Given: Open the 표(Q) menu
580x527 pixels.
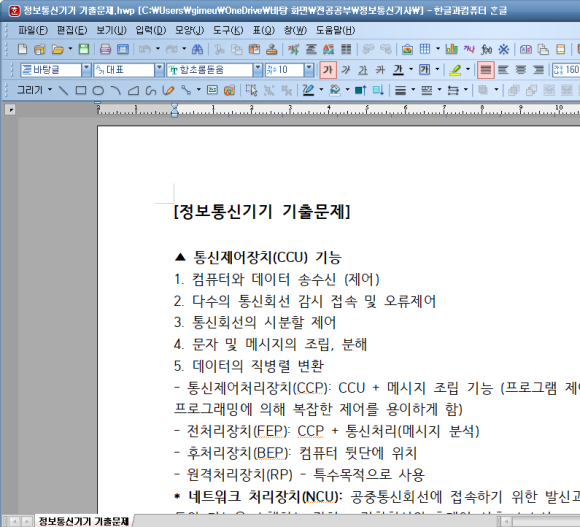Looking at the screenshot, I should pos(264,30).
